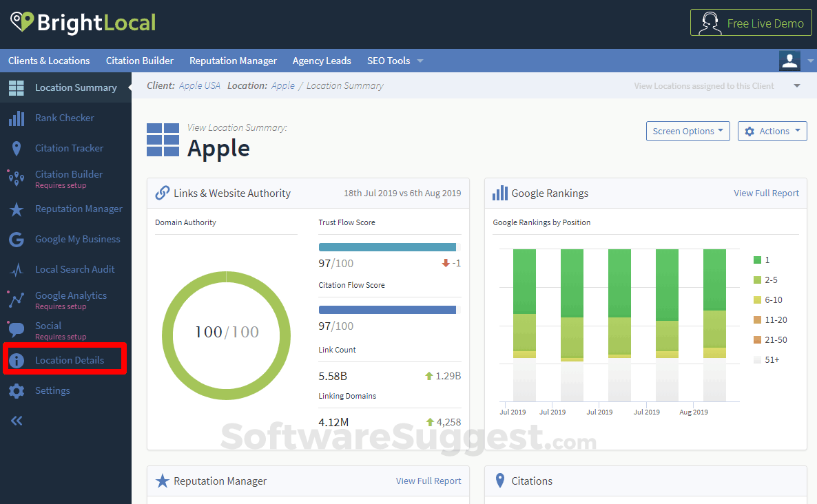Open the Social setup section

point(48,326)
